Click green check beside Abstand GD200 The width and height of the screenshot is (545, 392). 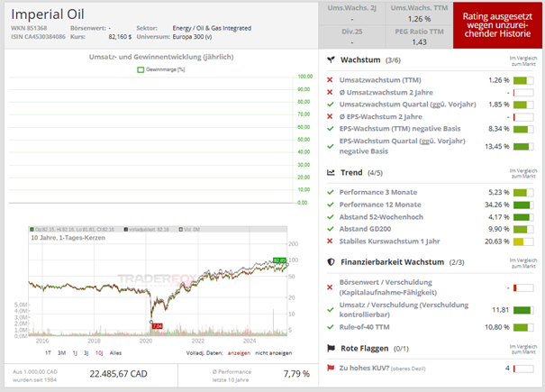click(331, 229)
